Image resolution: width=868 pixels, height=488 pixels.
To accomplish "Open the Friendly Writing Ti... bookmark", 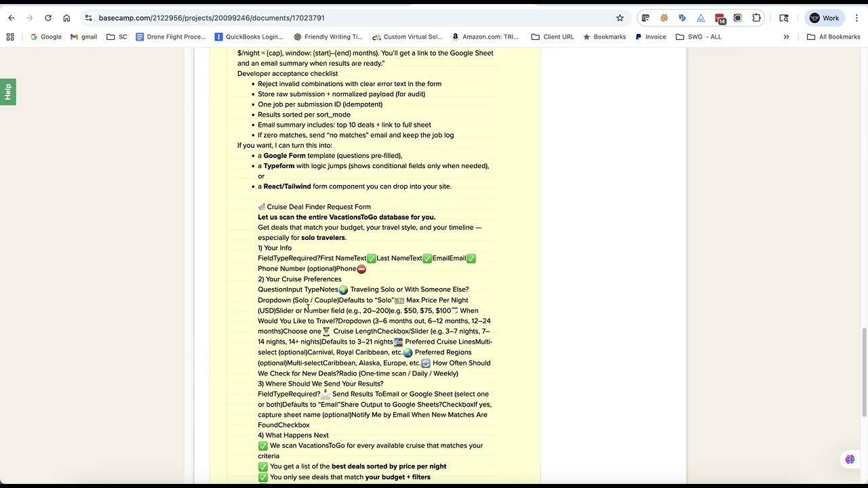I will tap(328, 37).
